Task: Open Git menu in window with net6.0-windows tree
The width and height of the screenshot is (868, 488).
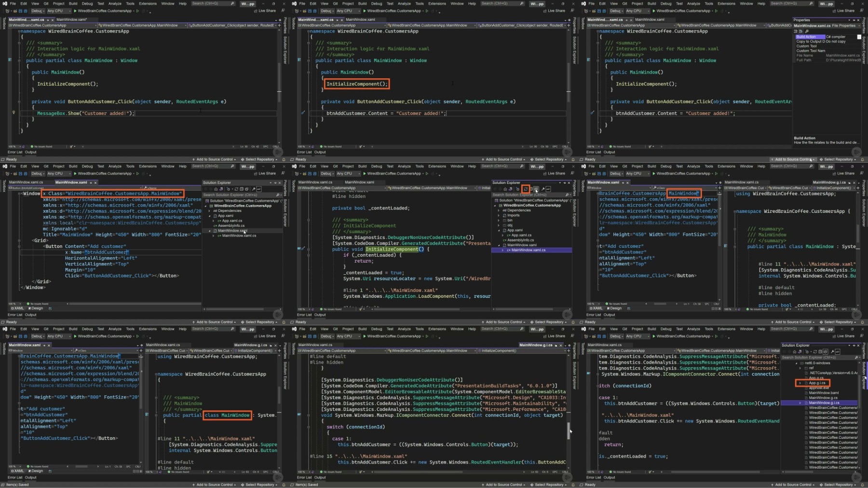Action: 624,329
